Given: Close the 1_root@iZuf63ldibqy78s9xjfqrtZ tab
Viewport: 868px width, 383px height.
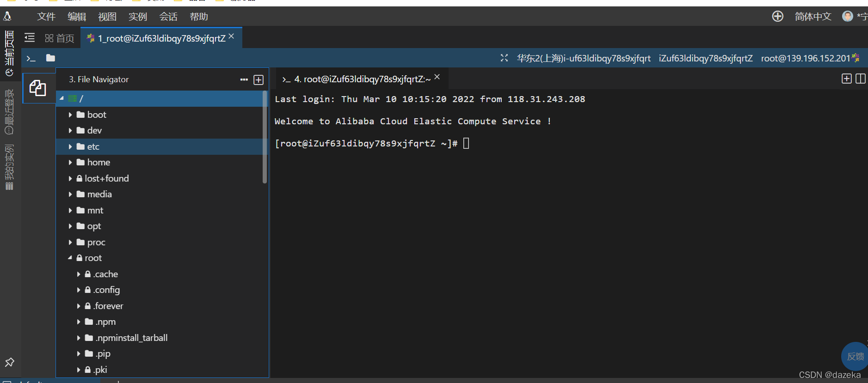Looking at the screenshot, I should point(231,36).
